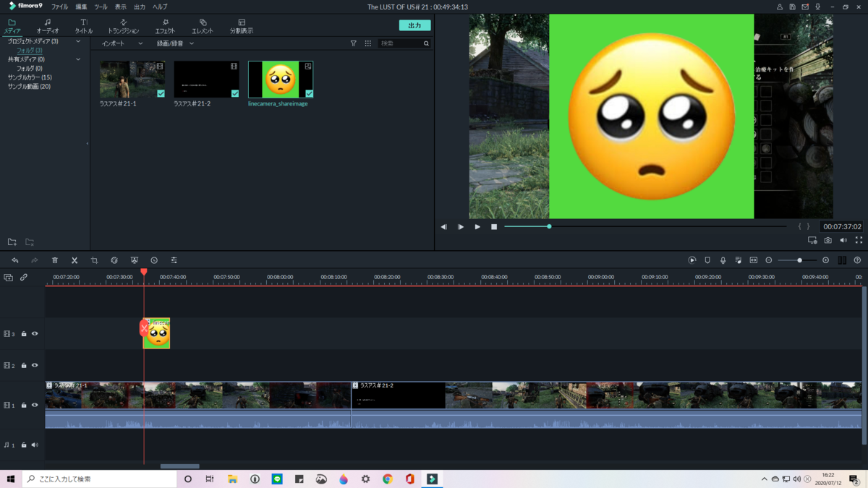Click the timeline zoom slider
Viewport: 868px width, 488px height.
(798, 260)
